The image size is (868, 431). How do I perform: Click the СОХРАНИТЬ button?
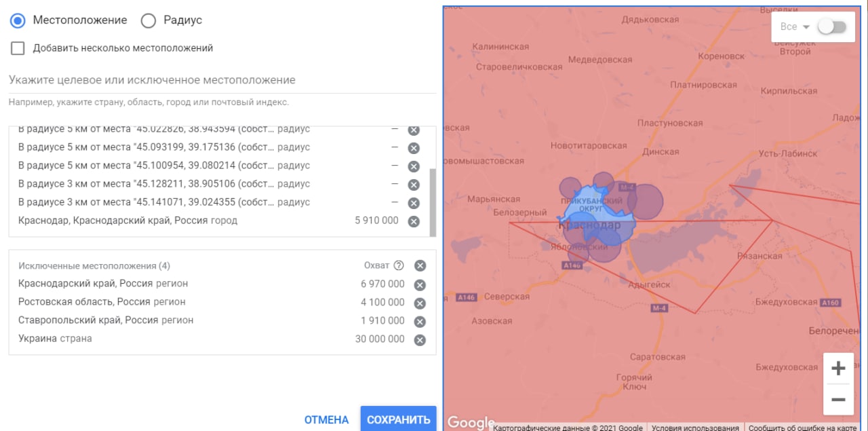coord(399,420)
